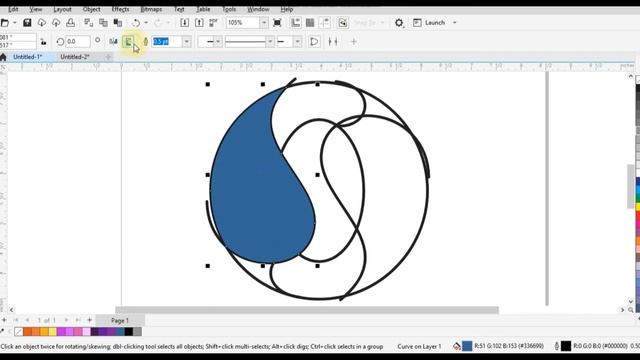The height and width of the screenshot is (360, 640).
Task: Click the Save icon in the toolbar
Action: (27, 23)
